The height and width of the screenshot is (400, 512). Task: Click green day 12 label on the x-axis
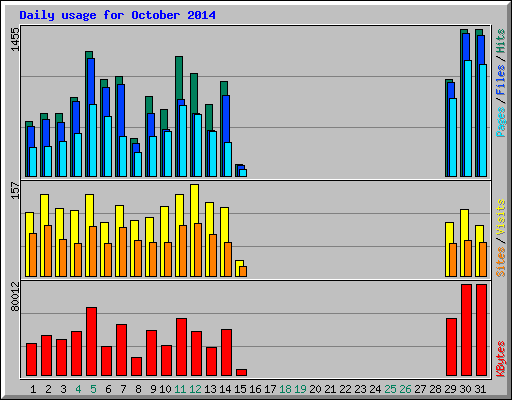(195, 389)
